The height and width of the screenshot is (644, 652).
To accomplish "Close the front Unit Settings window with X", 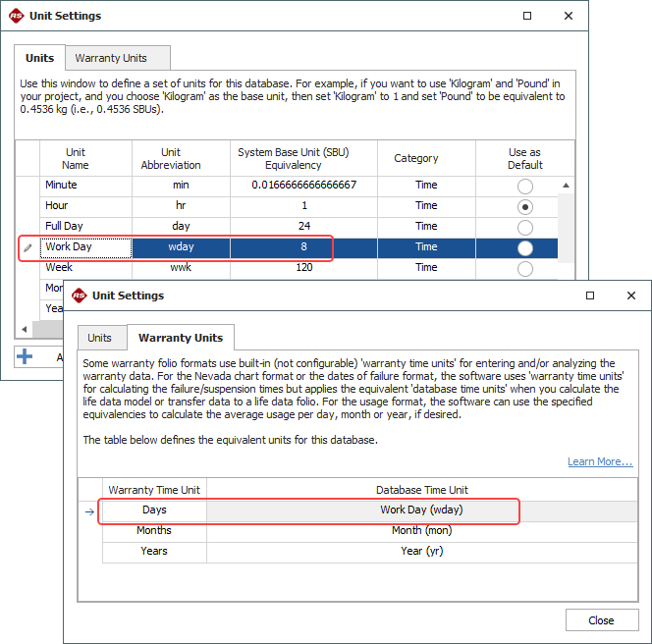I will 630,295.
